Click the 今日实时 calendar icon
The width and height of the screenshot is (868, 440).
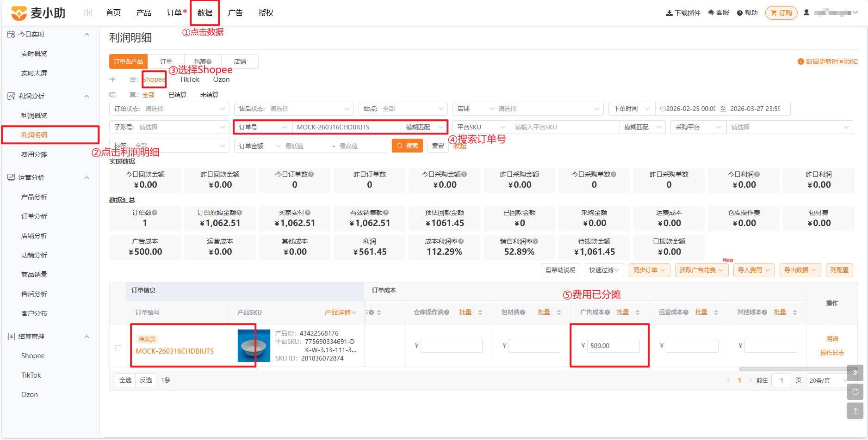coord(11,34)
